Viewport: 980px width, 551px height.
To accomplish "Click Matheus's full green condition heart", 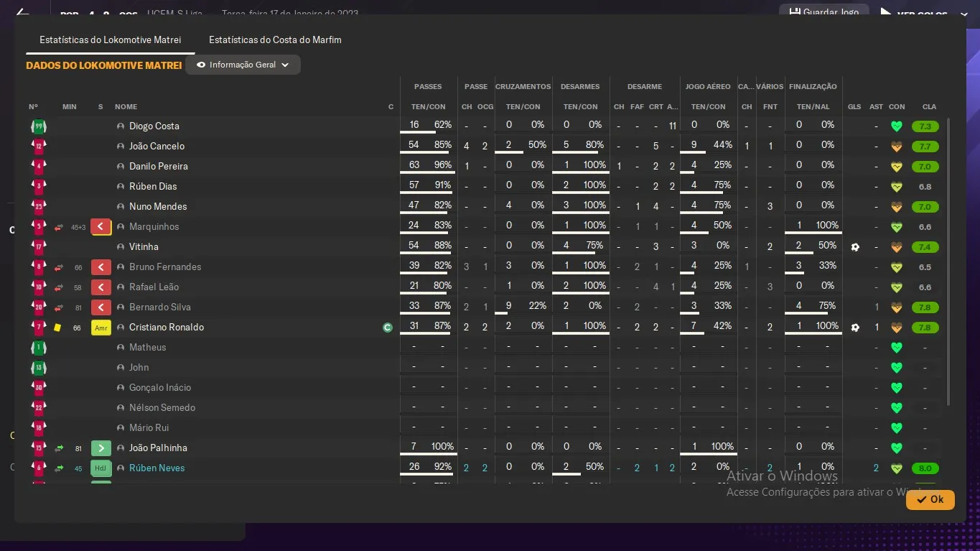I will pos(896,348).
